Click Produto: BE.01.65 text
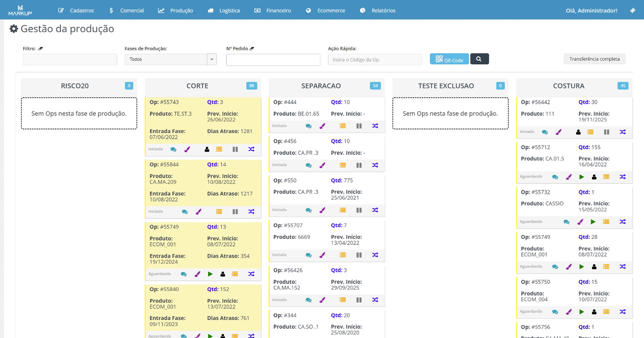This screenshot has width=644, height=338. click(x=296, y=114)
